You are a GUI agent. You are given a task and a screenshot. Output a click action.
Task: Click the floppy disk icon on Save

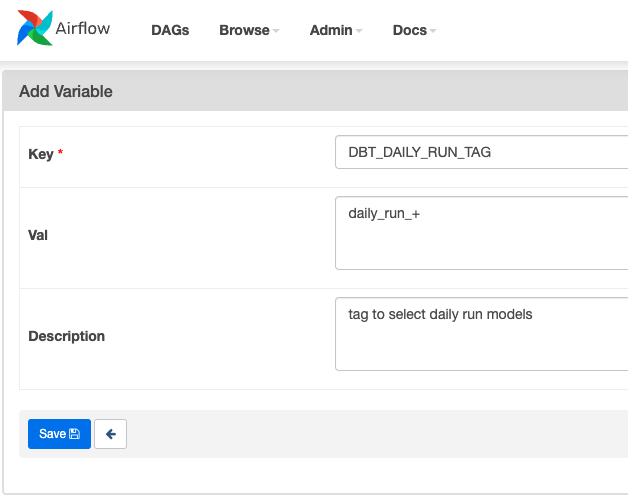coord(74,434)
